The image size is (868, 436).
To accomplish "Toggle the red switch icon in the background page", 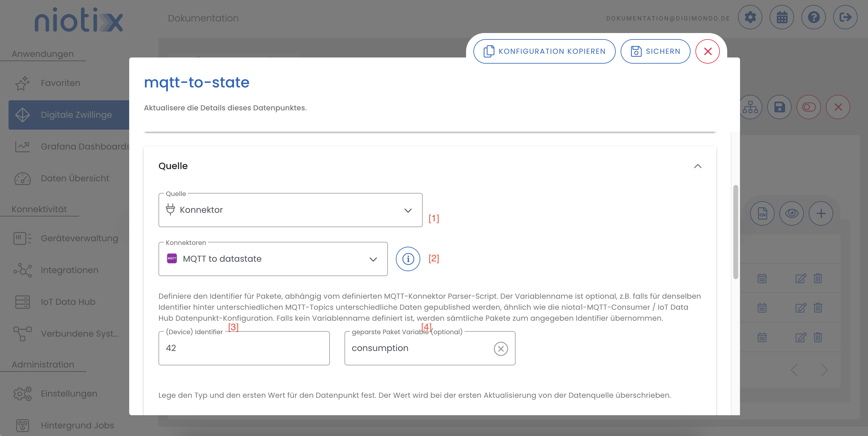I will click(809, 107).
